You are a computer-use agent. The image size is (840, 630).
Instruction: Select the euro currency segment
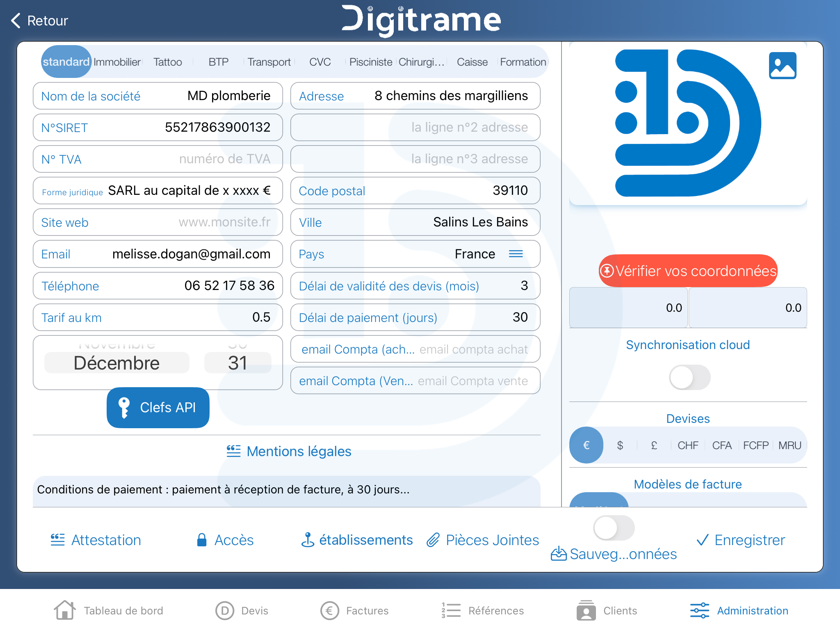click(x=586, y=445)
